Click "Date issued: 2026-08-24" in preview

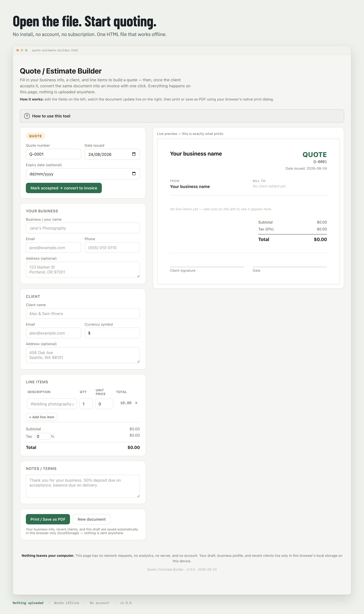(x=306, y=168)
